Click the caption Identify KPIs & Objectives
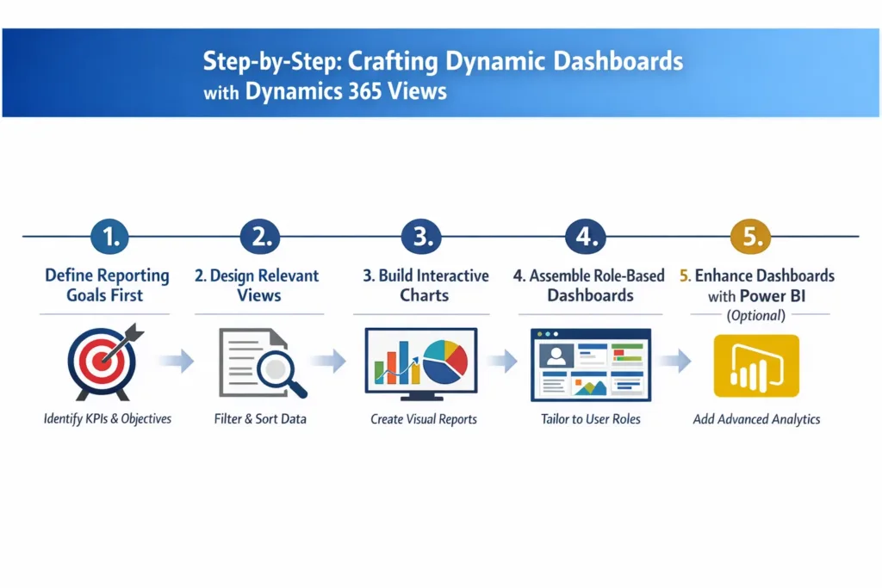The height and width of the screenshot is (588, 882). 107,419
